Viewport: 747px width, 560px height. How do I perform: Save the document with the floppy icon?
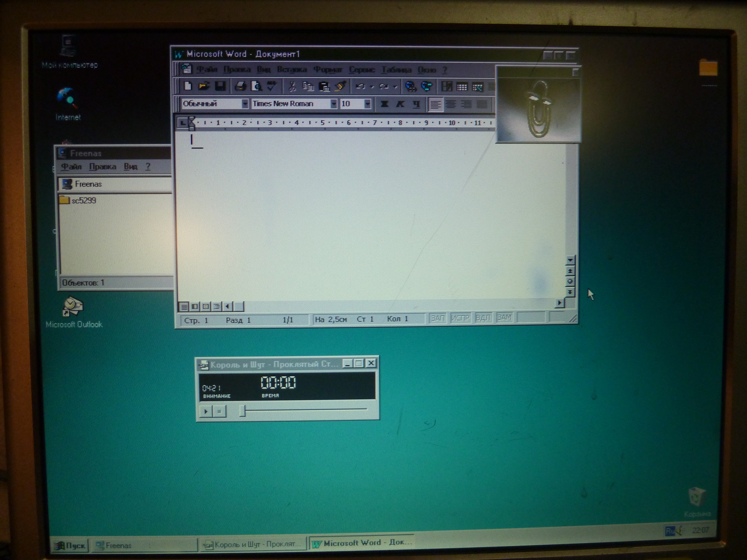220,86
